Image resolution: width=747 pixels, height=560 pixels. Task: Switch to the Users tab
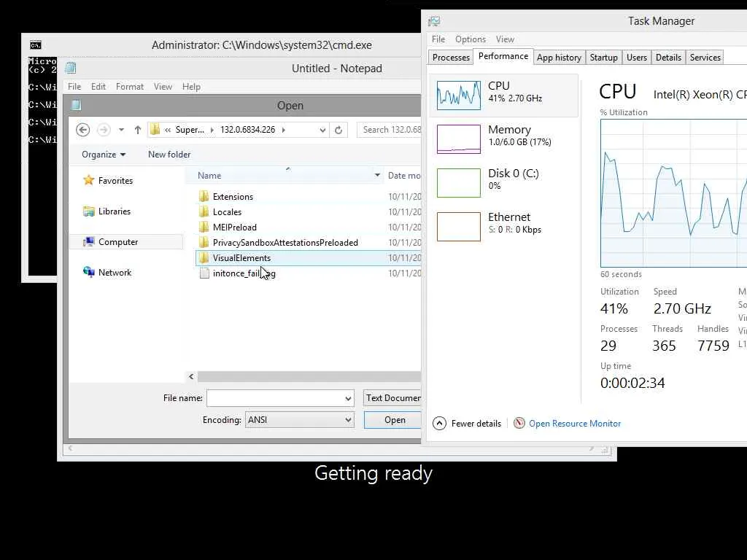(636, 58)
